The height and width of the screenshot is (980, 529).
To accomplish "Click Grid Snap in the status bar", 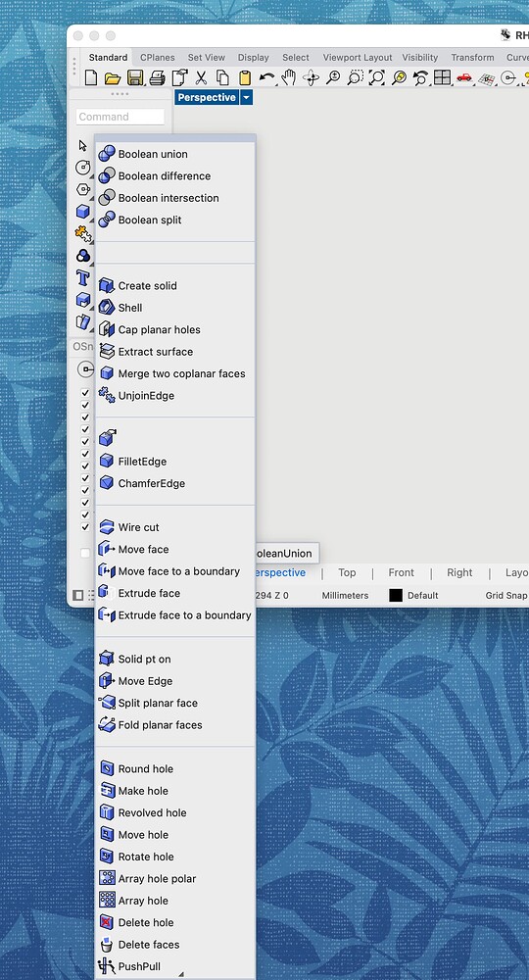I will coord(506,596).
